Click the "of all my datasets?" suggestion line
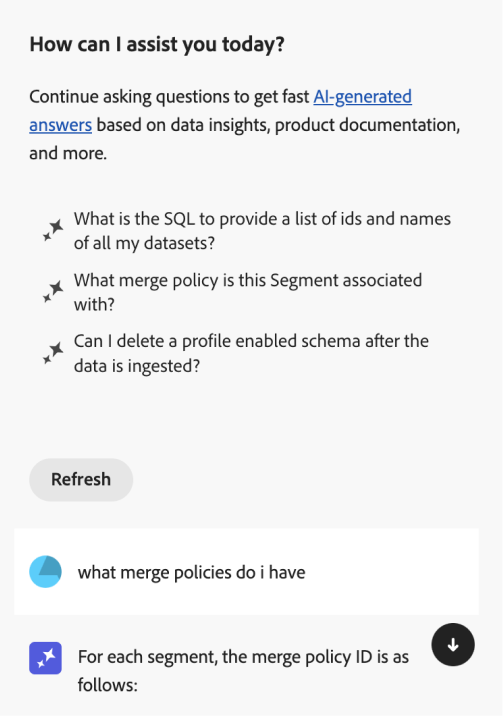Screen dimensions: 503x716 (x=144, y=243)
